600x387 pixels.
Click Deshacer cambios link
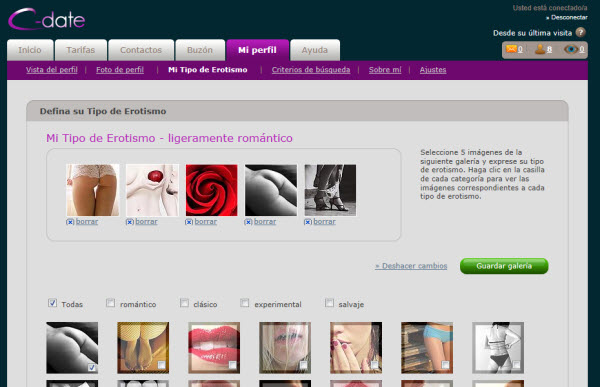pos(411,266)
